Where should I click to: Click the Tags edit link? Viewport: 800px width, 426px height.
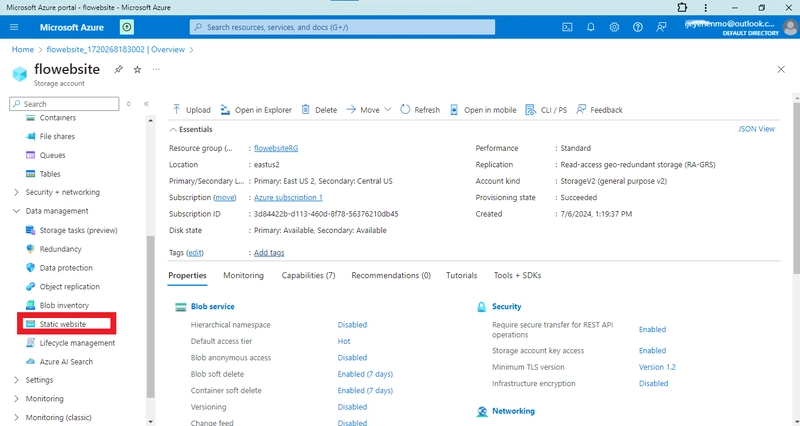tap(194, 253)
